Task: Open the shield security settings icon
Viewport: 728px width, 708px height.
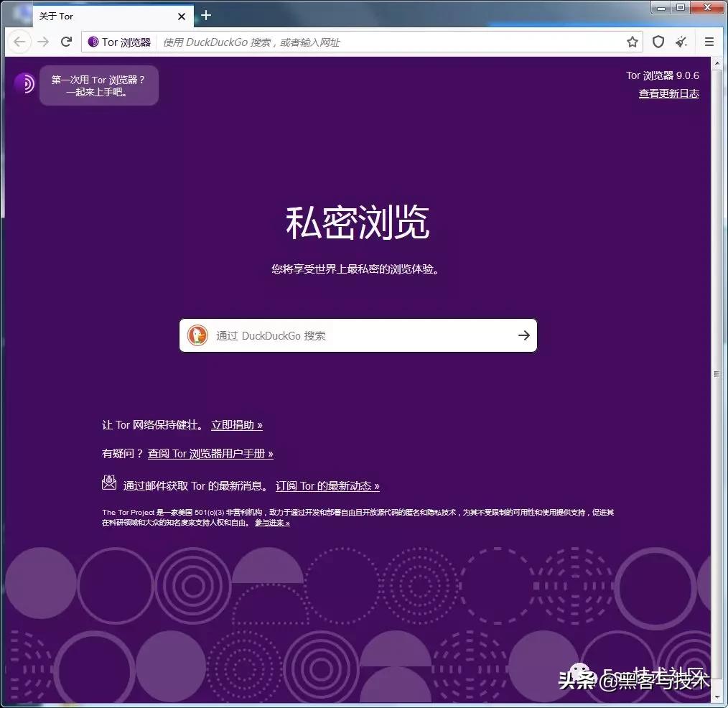Action: click(x=658, y=42)
